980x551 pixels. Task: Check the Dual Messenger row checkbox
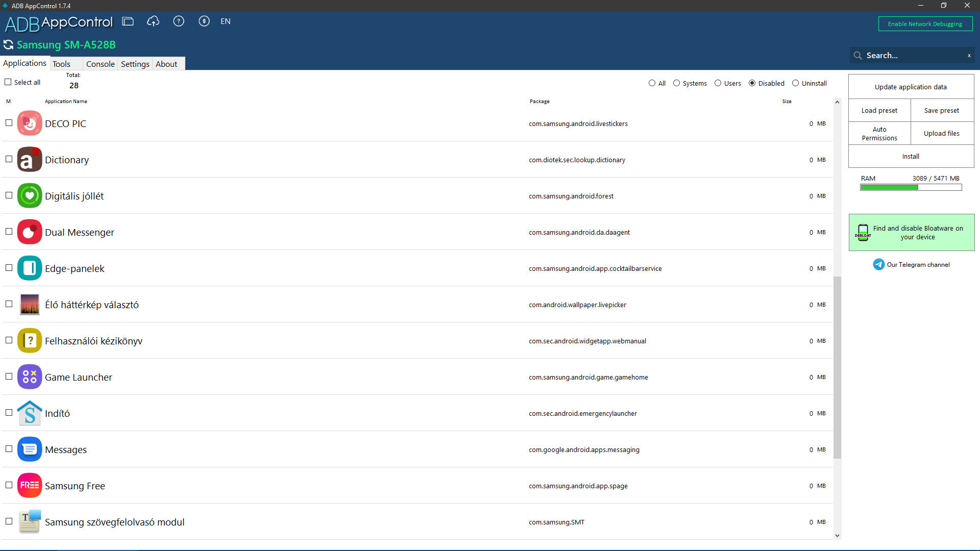pos(9,232)
